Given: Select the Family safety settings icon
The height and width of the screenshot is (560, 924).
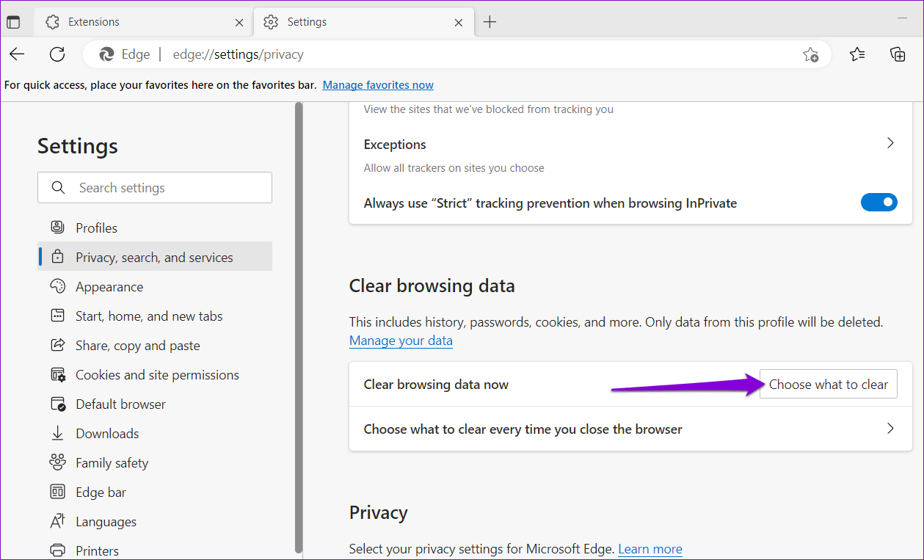Looking at the screenshot, I should coord(57,462).
